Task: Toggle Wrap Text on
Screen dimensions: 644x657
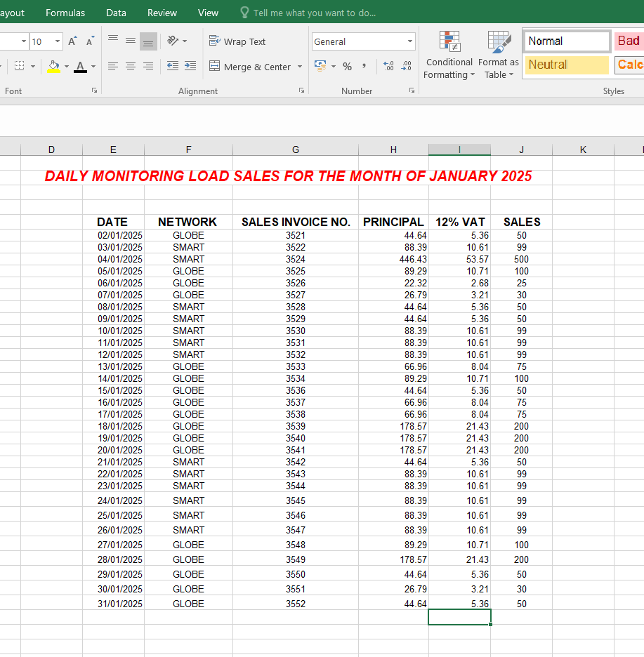Action: (x=237, y=41)
